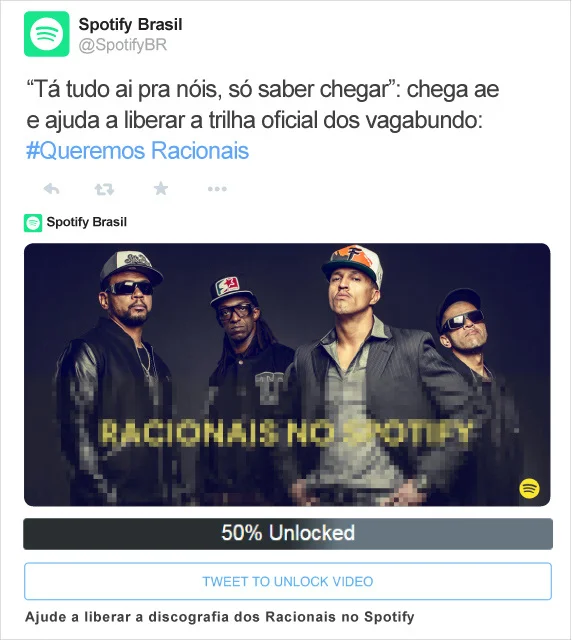Favorite the tweet with the star icon
Screen dimensions: 572x640
161,189
